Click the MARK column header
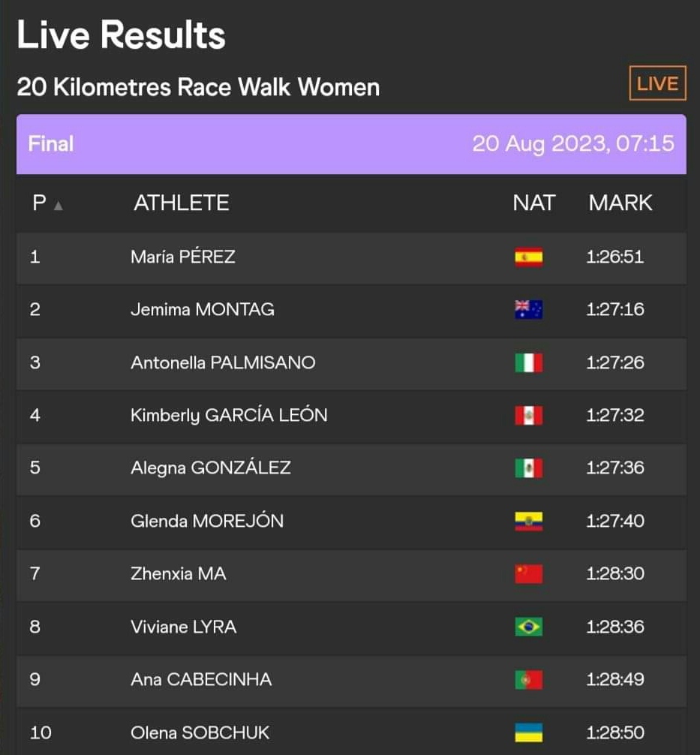This screenshot has height=755, width=700. point(620,203)
